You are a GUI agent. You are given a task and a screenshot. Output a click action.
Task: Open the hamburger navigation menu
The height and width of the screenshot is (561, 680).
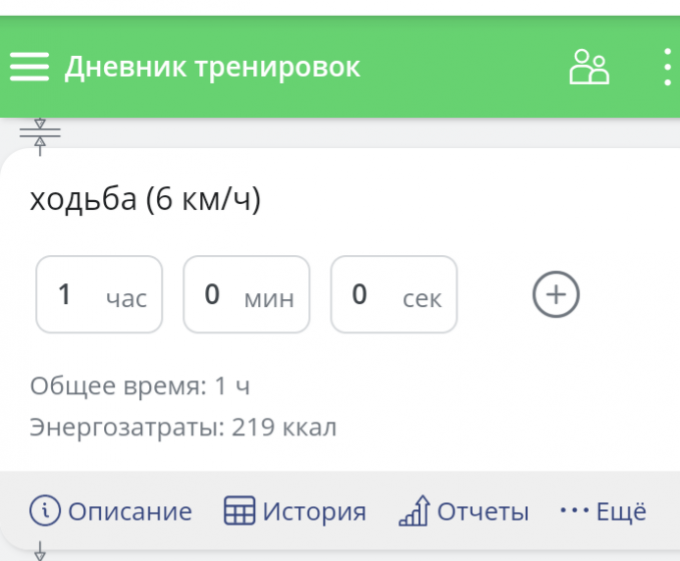30,67
